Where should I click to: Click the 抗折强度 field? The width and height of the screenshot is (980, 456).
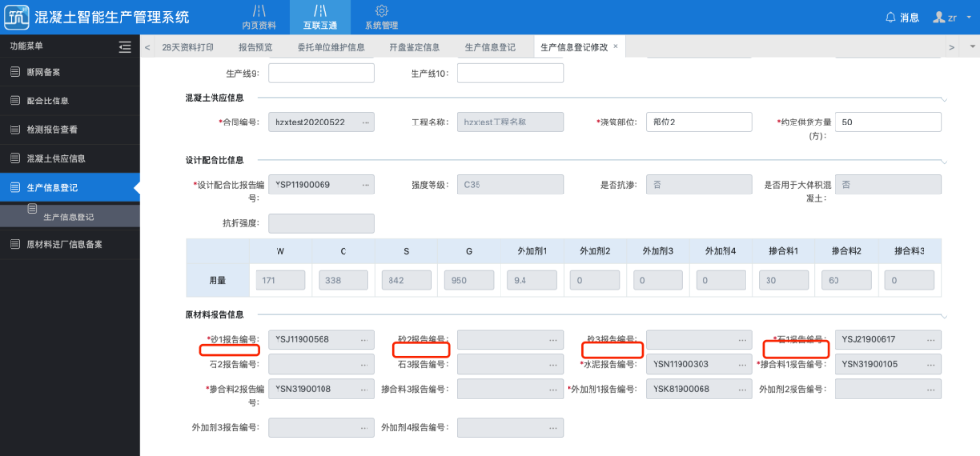[322, 223]
